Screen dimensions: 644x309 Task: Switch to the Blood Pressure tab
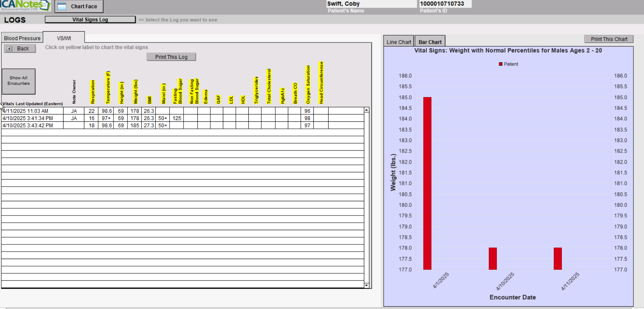click(22, 38)
